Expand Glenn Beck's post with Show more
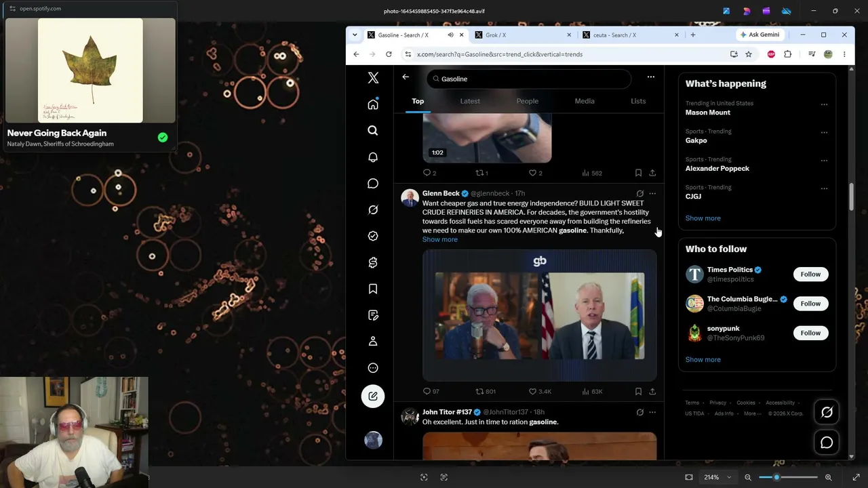 point(439,239)
